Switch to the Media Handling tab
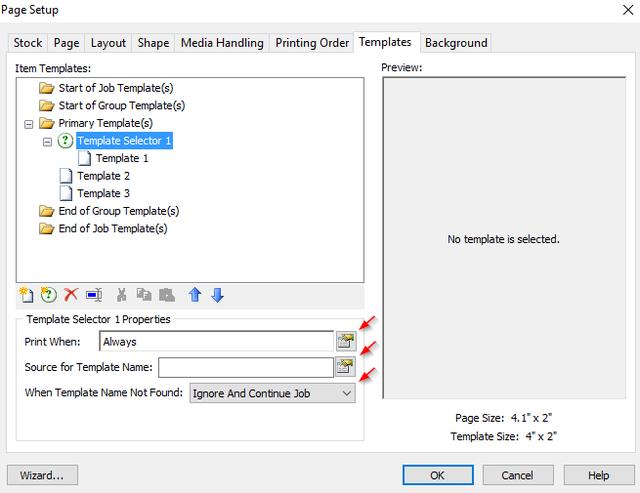 (222, 43)
